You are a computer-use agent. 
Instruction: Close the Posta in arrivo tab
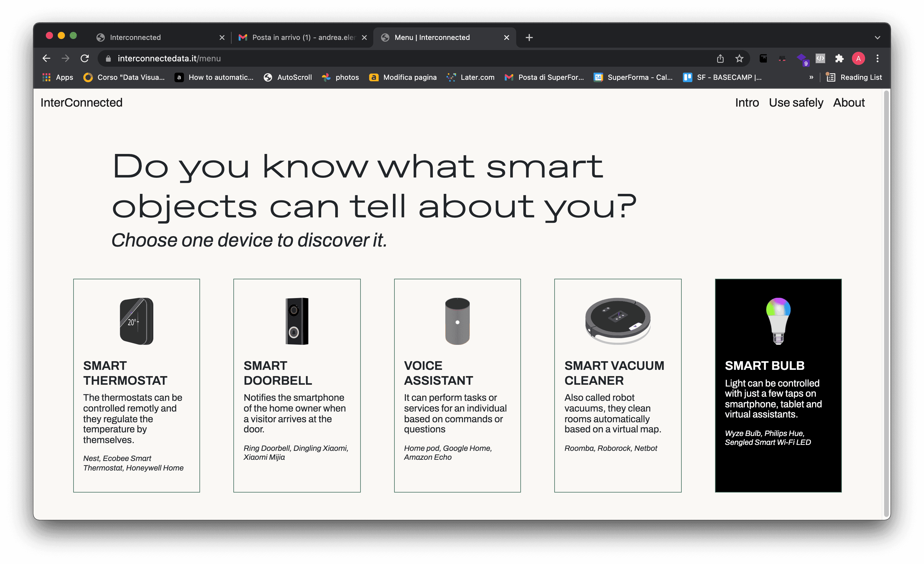pyautogui.click(x=364, y=38)
